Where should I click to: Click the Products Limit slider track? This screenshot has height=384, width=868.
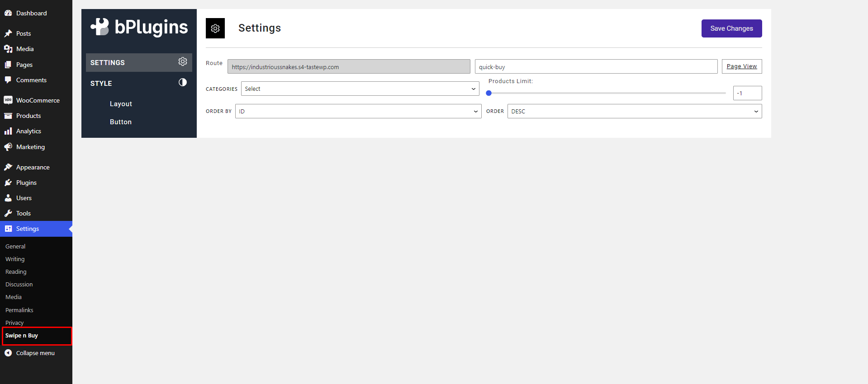click(x=607, y=93)
